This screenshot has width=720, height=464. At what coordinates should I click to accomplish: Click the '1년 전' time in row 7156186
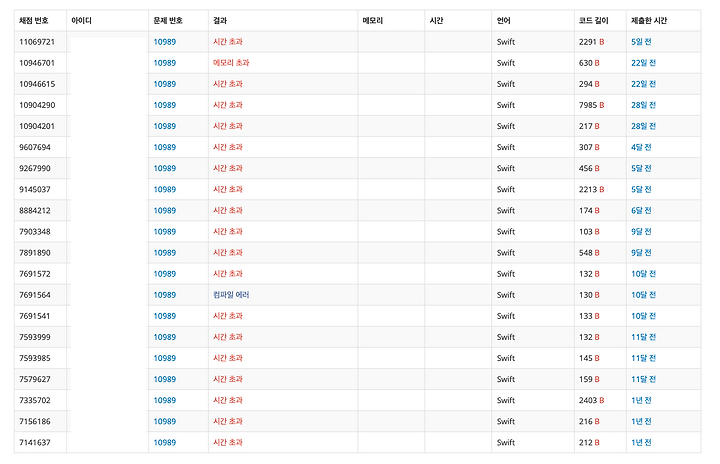pyautogui.click(x=641, y=421)
